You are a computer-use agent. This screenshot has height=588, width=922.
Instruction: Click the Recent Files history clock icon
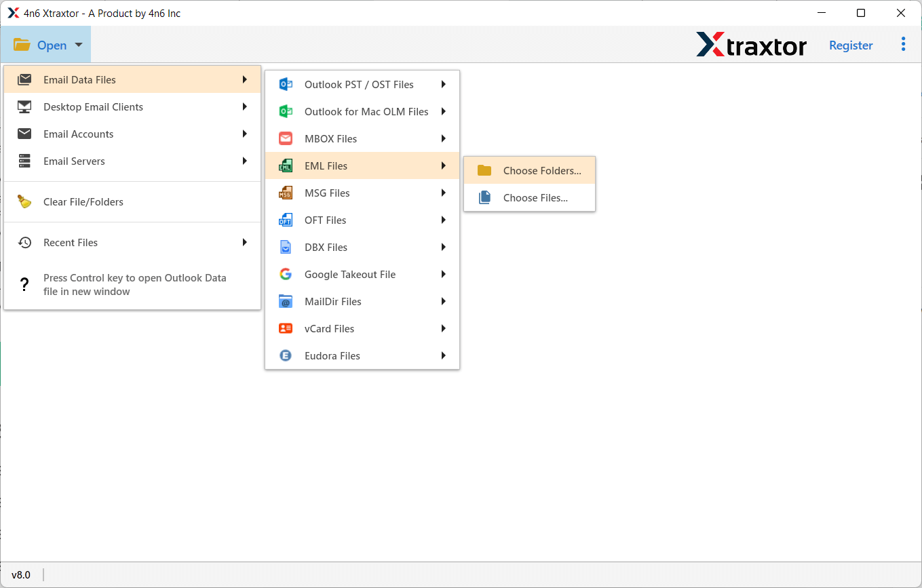[x=24, y=242]
